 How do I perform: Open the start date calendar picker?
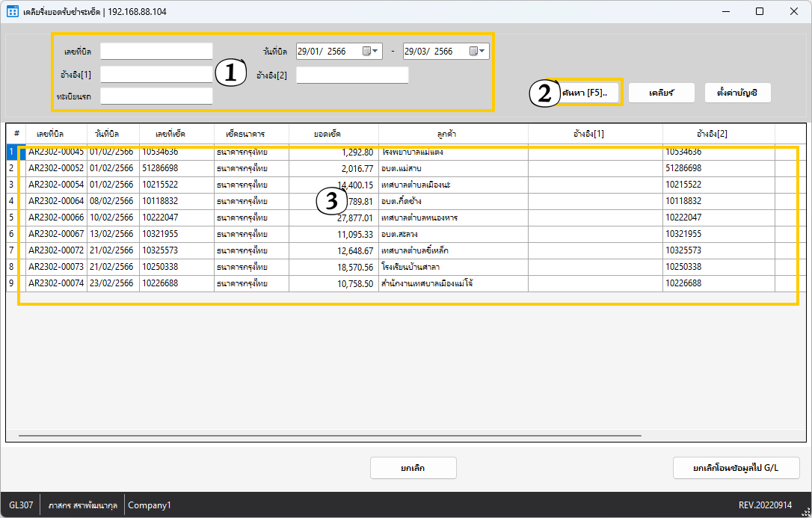click(x=370, y=52)
